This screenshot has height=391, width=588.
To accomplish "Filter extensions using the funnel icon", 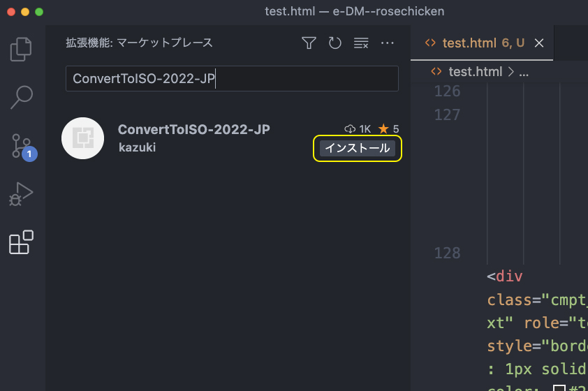I will [x=309, y=43].
